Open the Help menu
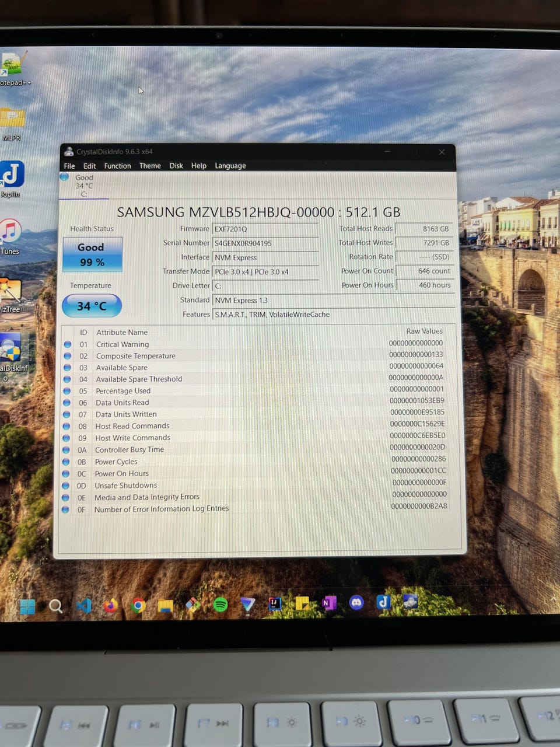This screenshot has height=747, width=560. 198,166
